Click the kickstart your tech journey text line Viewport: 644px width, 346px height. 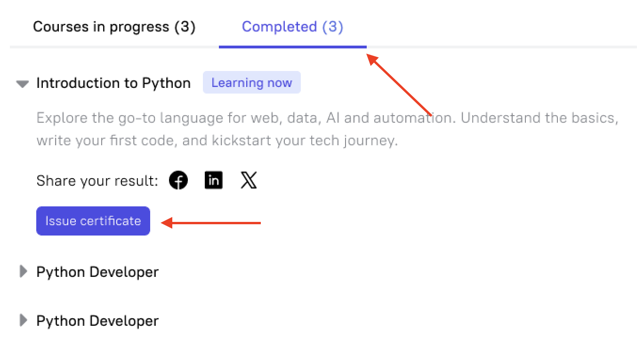click(217, 141)
